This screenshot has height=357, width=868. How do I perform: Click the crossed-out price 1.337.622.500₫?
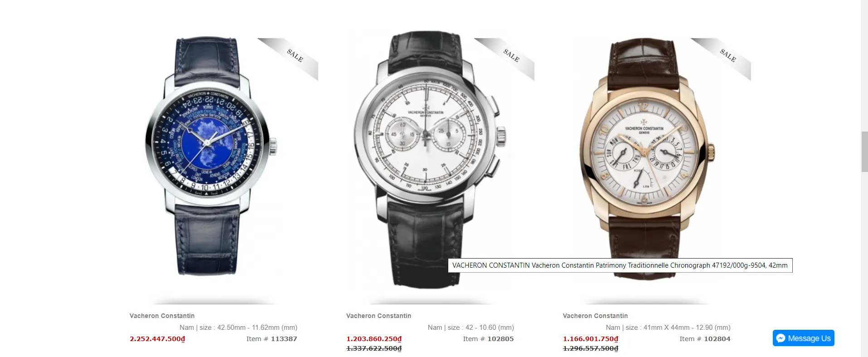click(x=374, y=348)
